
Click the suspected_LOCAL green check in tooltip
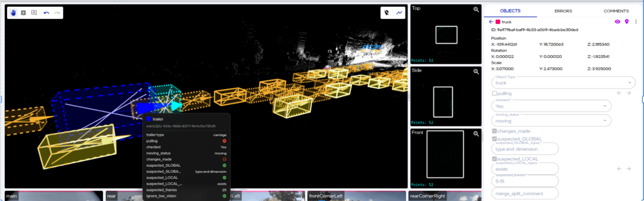coord(224,177)
